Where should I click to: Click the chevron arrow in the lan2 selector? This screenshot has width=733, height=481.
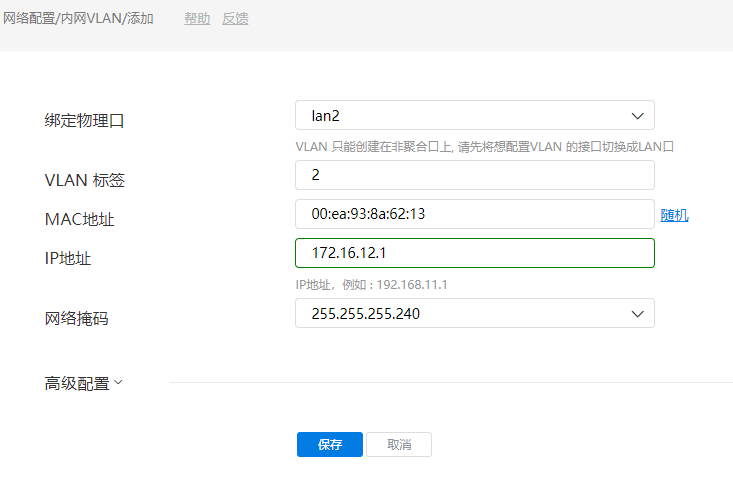coord(637,116)
